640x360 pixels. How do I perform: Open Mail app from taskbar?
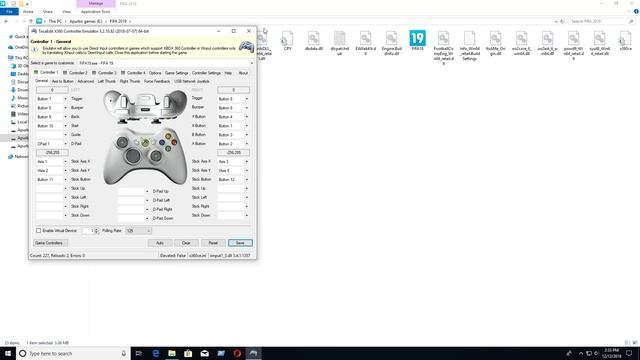click(x=204, y=353)
